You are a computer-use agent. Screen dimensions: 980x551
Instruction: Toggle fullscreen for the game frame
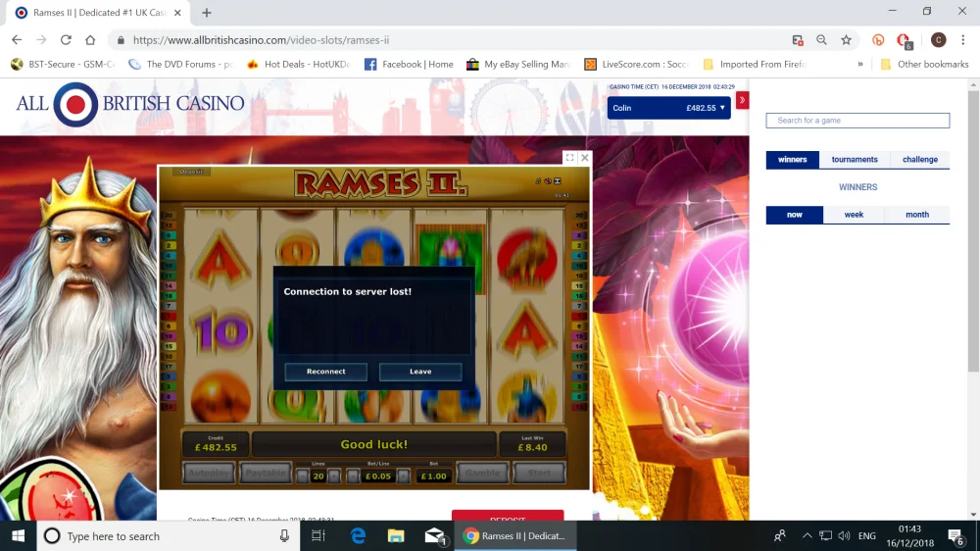pyautogui.click(x=570, y=158)
